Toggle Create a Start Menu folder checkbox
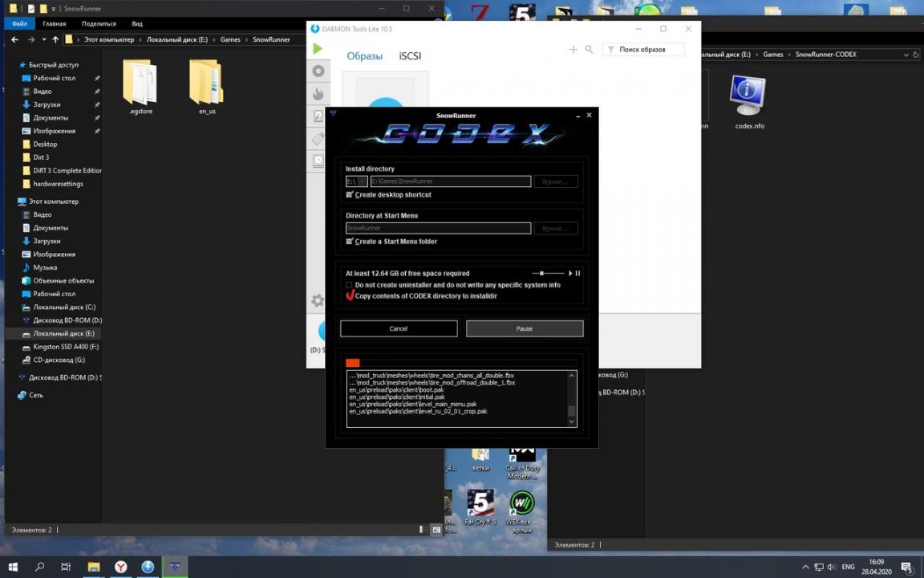The height and width of the screenshot is (578, 924). point(350,241)
